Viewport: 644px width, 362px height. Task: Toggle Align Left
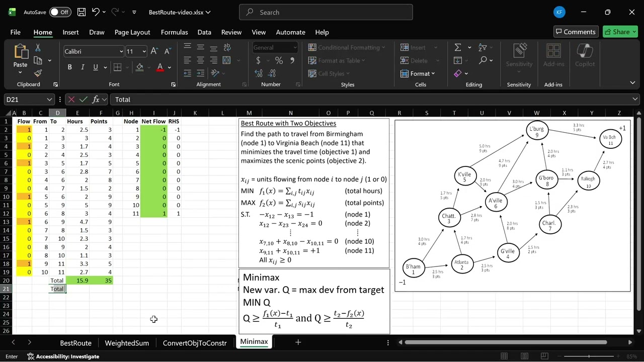(187, 60)
